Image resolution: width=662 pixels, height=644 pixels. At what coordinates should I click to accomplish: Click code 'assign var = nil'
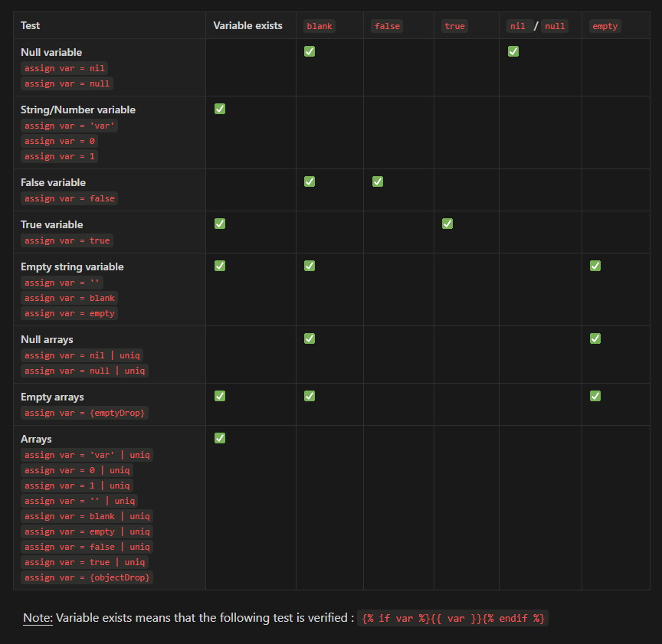coord(64,68)
